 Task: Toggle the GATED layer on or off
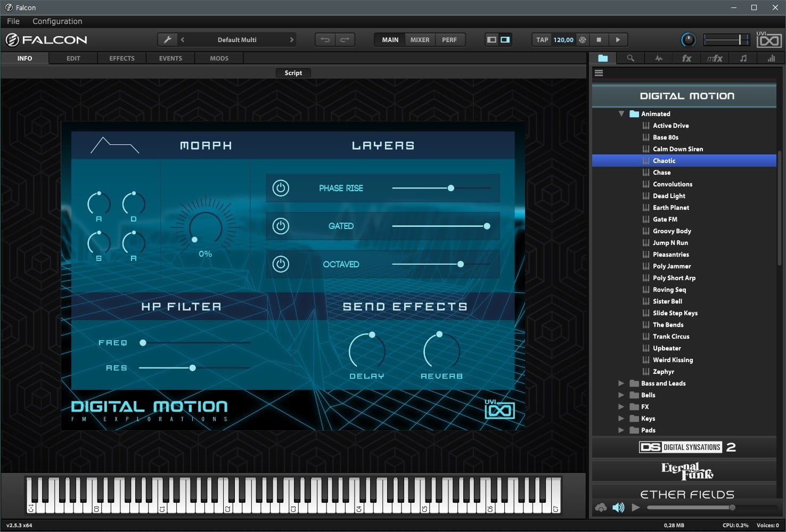(281, 226)
